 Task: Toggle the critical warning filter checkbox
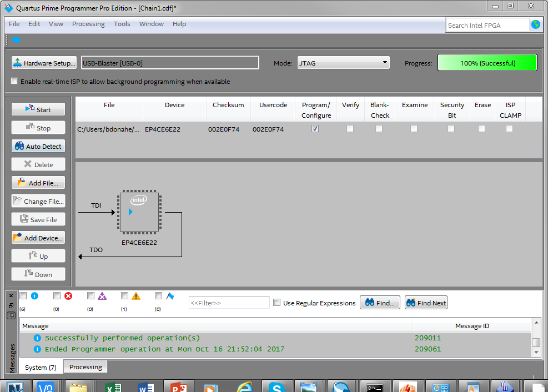tap(91, 296)
